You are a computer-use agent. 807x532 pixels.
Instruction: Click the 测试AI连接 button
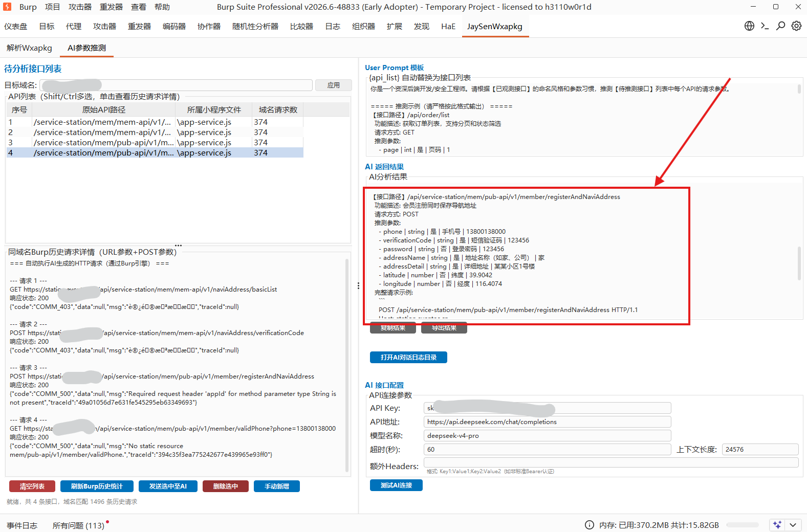[396, 485]
